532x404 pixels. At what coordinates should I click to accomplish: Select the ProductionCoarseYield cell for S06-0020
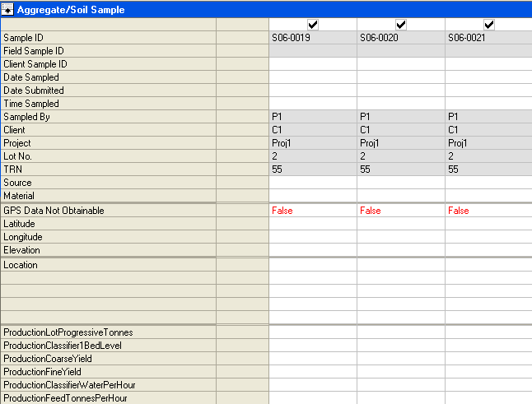coord(400,359)
